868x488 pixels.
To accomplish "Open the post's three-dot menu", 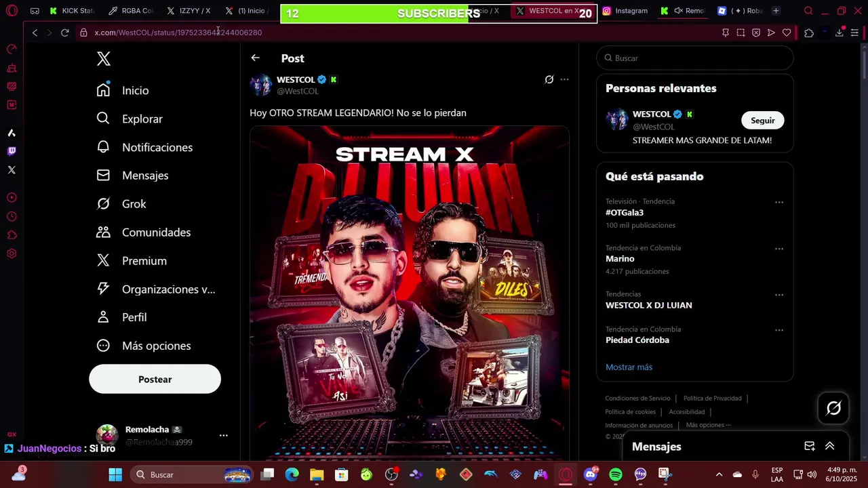I will tap(564, 79).
